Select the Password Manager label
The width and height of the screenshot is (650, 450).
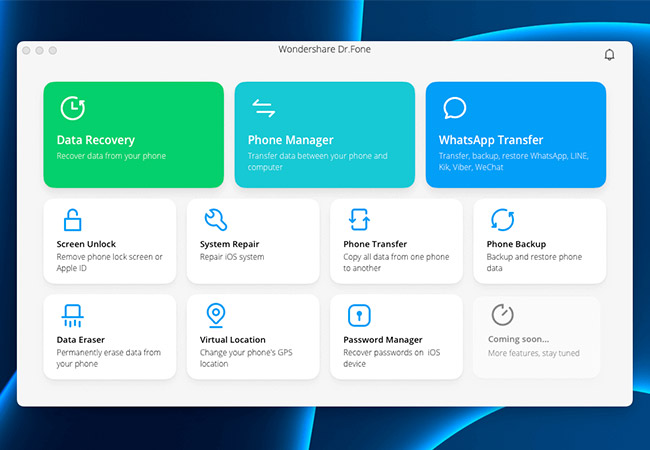tap(383, 340)
